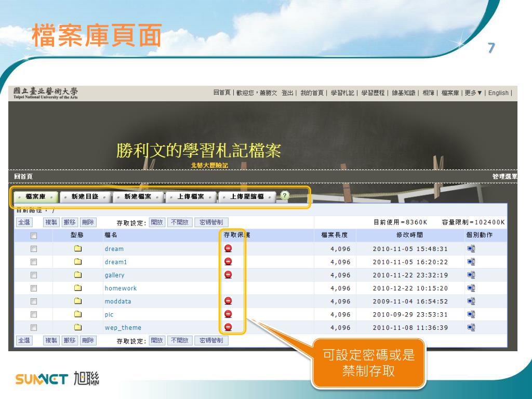Click top 全選 button
The width and height of the screenshot is (532, 399).
click(x=24, y=222)
